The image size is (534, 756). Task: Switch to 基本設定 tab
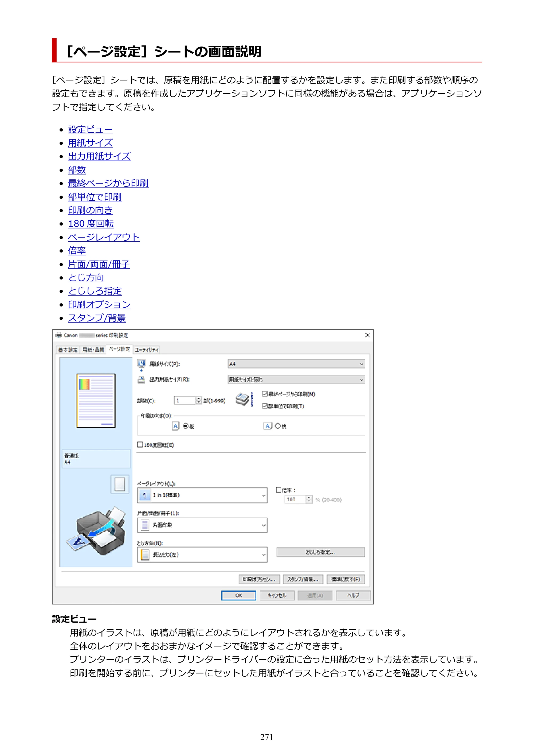68,350
